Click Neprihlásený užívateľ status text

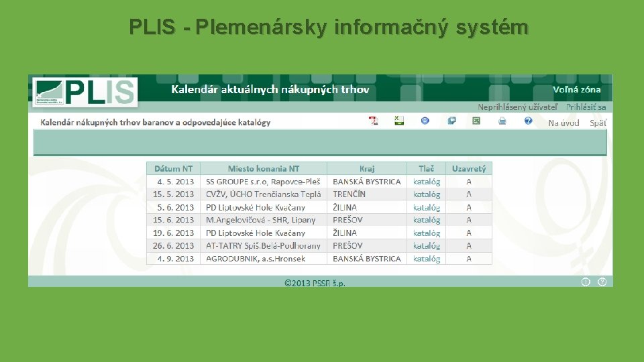[517, 107]
